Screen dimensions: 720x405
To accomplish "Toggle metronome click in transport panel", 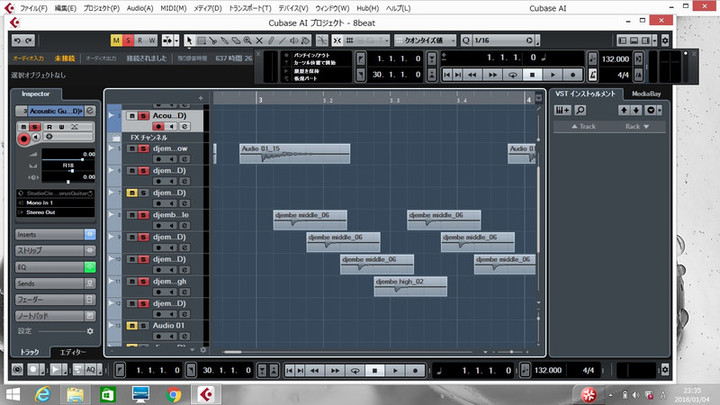I will (x=593, y=74).
